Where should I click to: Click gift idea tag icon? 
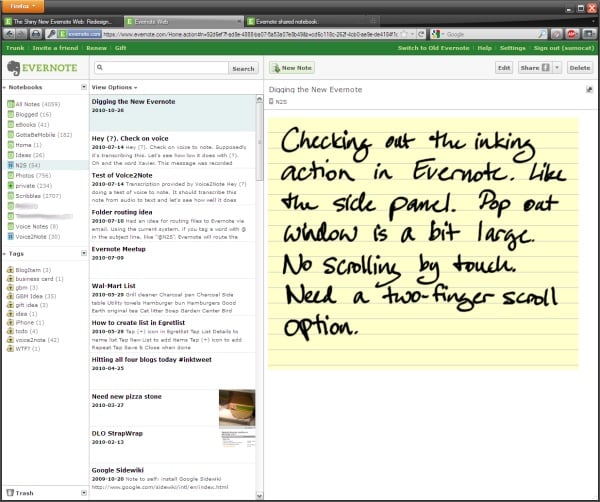click(10, 305)
